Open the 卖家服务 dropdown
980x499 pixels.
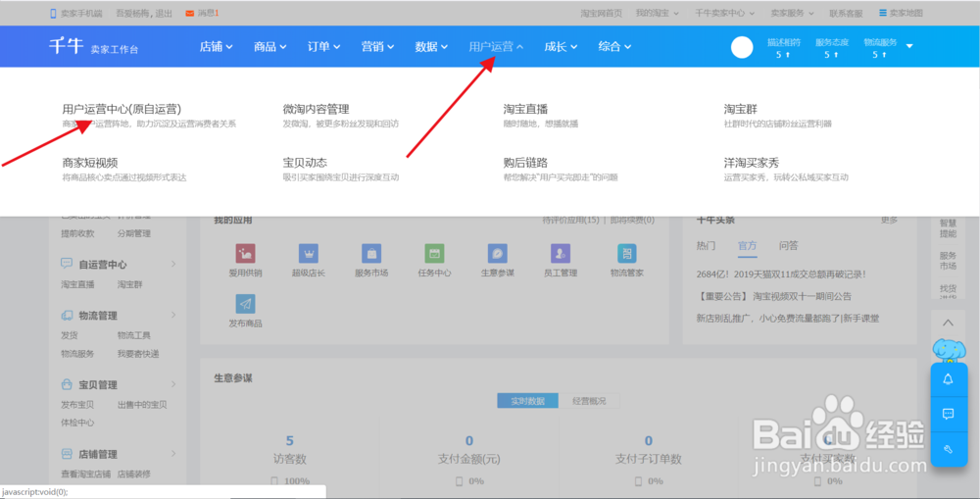792,13
